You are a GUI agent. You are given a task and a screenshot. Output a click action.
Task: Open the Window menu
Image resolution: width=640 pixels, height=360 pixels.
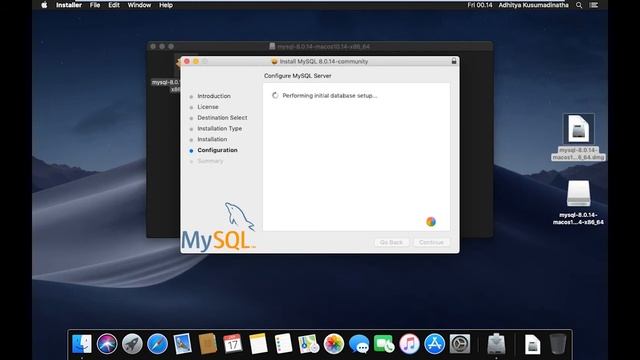pos(139,5)
